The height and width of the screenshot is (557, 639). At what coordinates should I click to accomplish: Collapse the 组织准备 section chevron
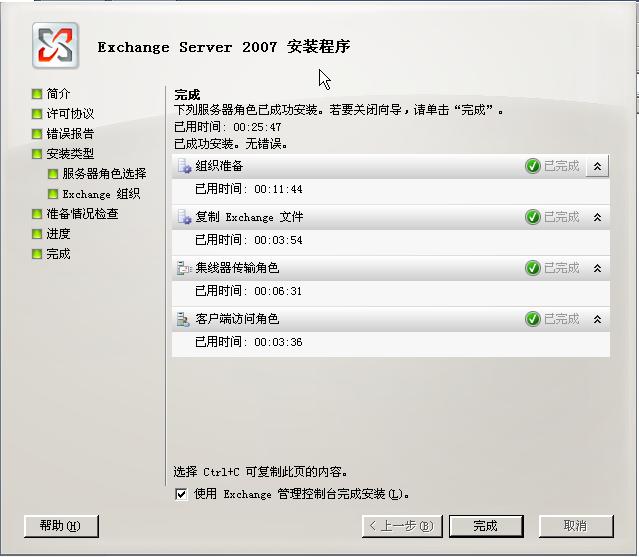pos(597,166)
